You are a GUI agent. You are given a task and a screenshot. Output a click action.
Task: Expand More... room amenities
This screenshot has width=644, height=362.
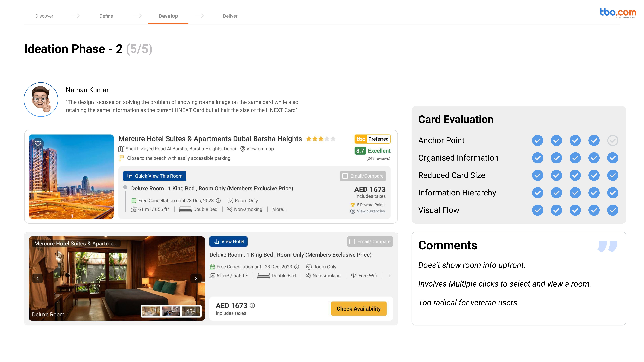point(279,209)
